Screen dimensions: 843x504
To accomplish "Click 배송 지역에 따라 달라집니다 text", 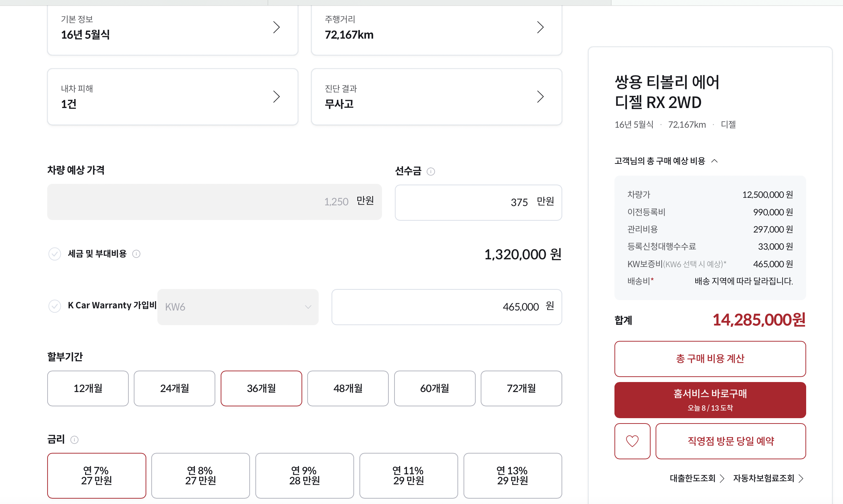I will pos(744,281).
